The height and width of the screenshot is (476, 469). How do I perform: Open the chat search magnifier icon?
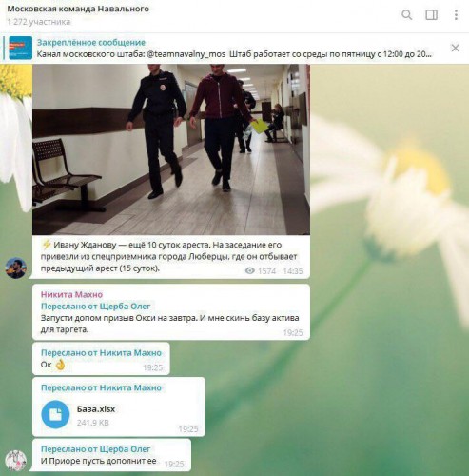coord(407,15)
